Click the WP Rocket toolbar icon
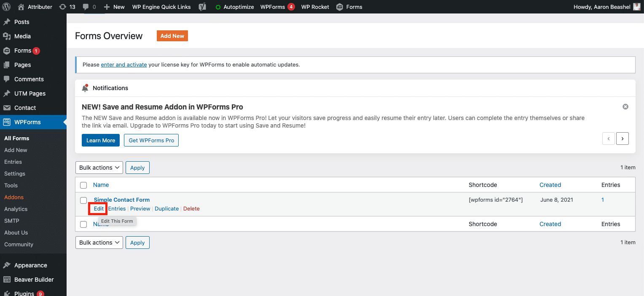 click(315, 7)
